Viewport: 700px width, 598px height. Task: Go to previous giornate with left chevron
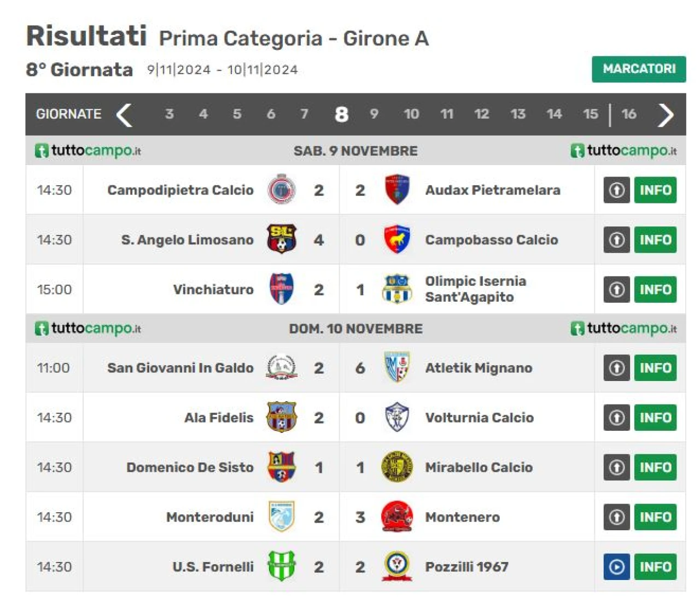click(125, 115)
